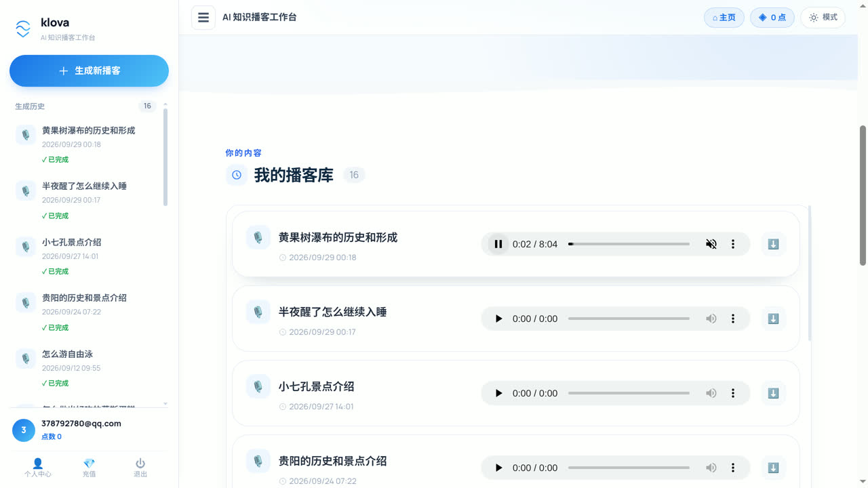Click the clock icon beside 我的播客库
The width and height of the screenshot is (868, 488).
(x=237, y=175)
